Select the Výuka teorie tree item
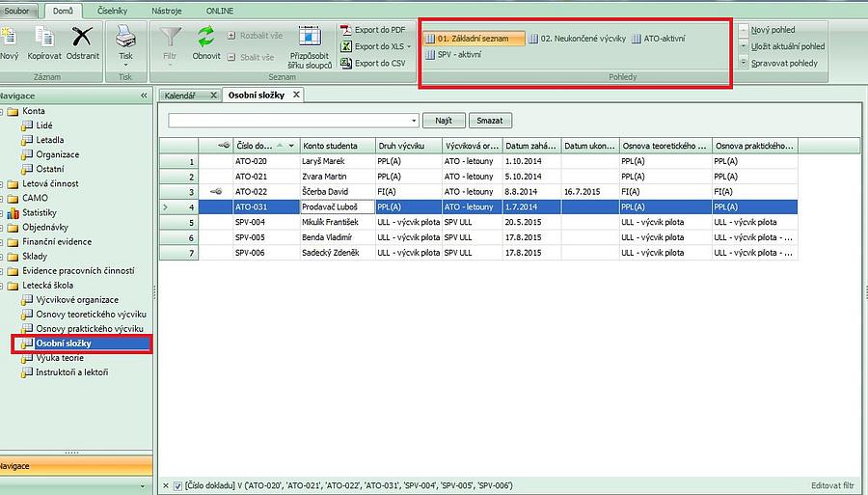This screenshot has height=495, width=868. [59, 358]
